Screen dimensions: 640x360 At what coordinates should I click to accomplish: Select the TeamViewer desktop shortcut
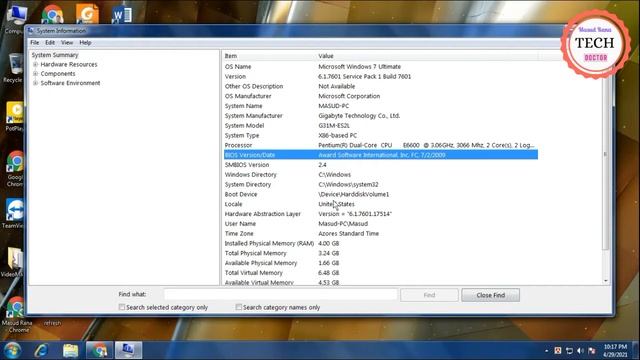pyautogui.click(x=13, y=214)
